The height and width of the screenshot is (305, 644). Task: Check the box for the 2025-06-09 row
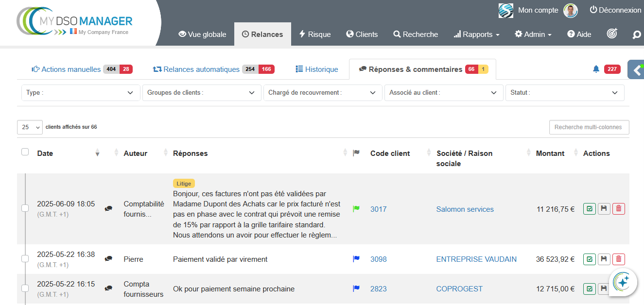[25, 209]
